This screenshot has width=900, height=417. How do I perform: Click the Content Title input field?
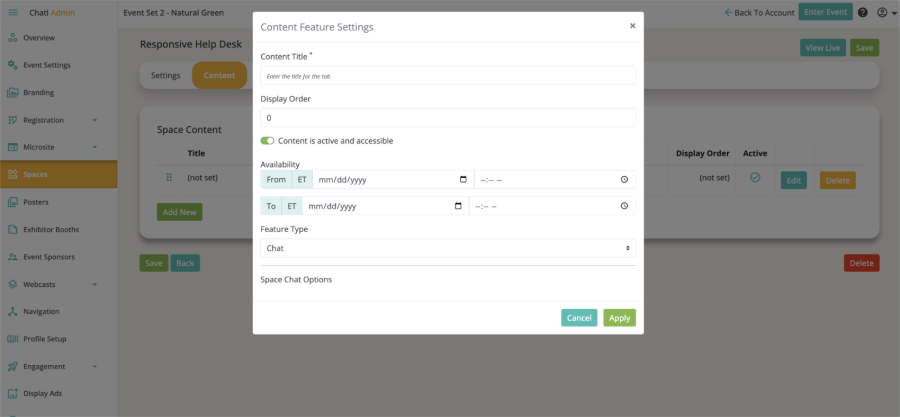pyautogui.click(x=448, y=76)
